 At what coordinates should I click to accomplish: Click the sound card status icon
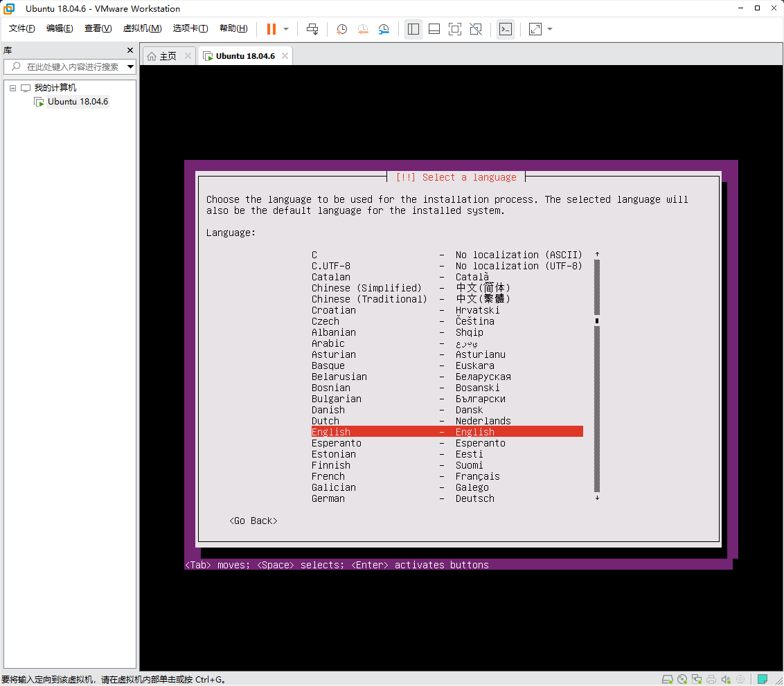click(726, 679)
